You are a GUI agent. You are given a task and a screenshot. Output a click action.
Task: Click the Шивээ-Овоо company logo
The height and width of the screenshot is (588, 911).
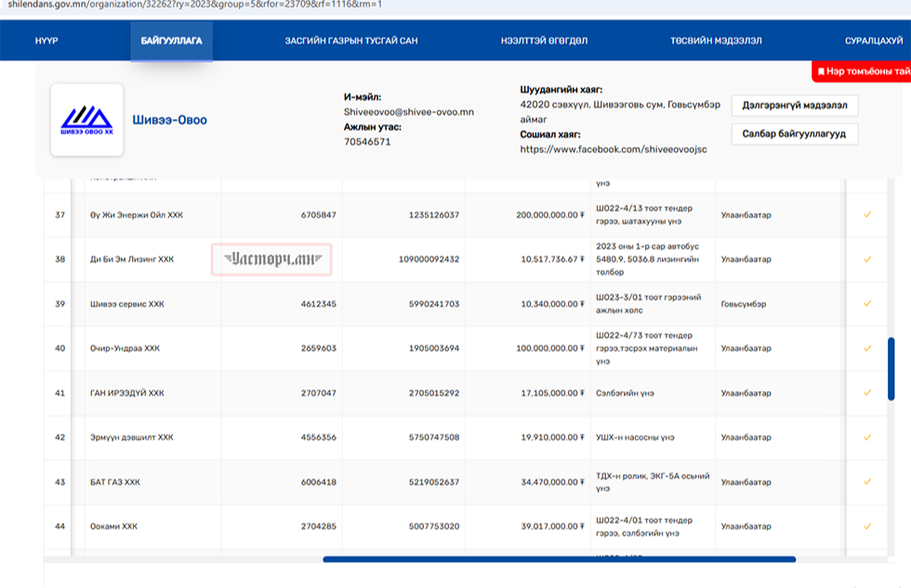tap(87, 120)
